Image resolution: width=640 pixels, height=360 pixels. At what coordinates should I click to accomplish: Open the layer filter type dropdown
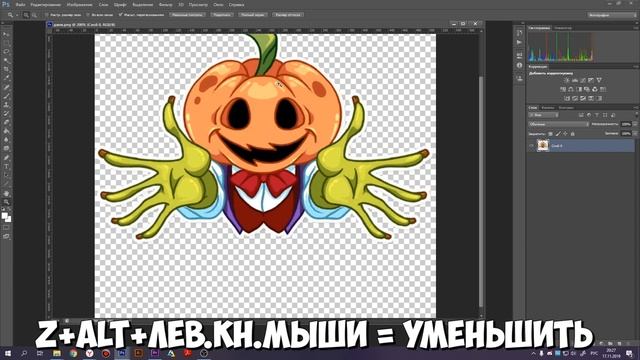[543, 115]
